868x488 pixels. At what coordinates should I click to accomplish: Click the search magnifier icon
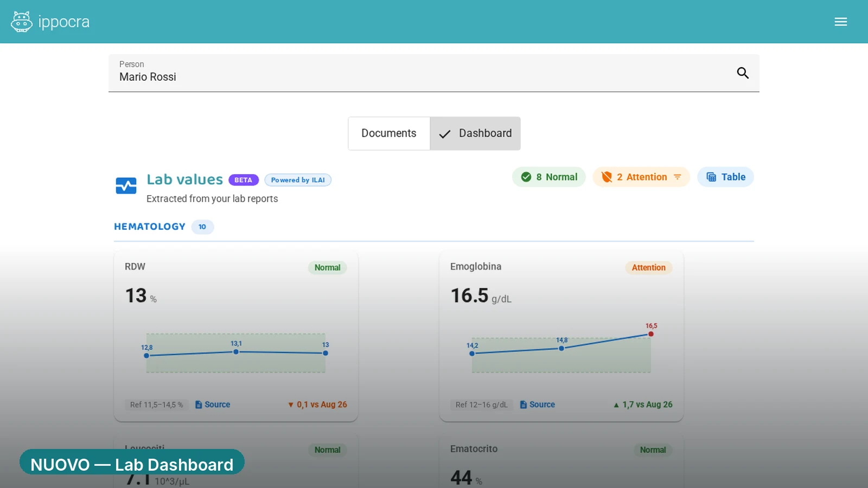click(743, 73)
